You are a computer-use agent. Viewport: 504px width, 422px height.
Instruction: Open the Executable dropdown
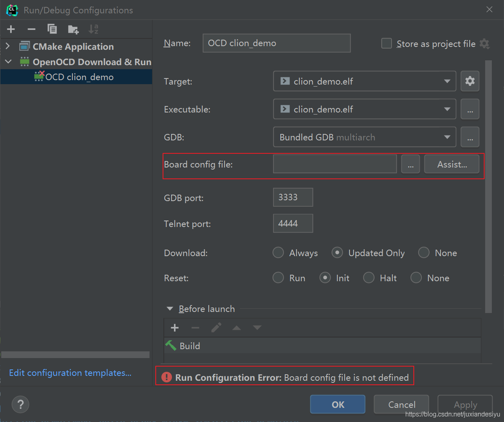(447, 109)
